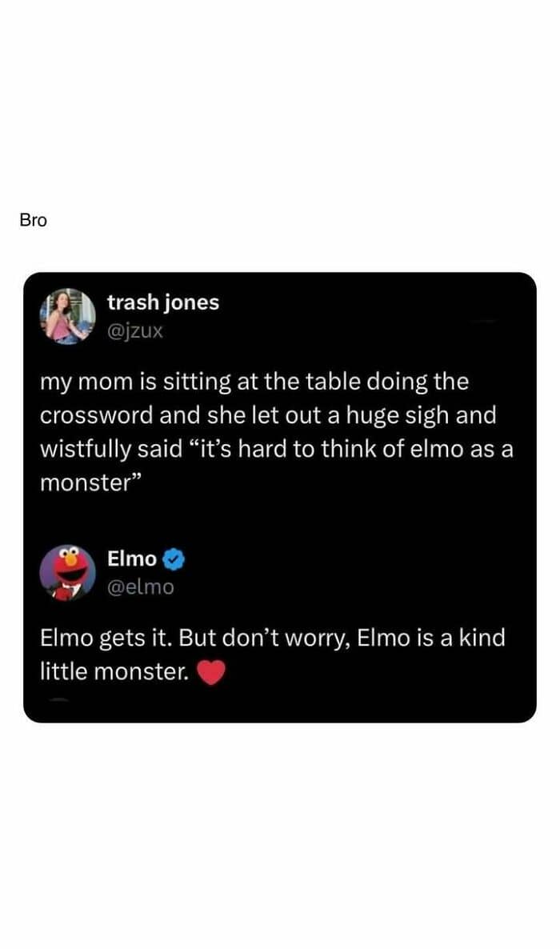Screen dimensions: 560x949
Task: Click the trash jones profile picture
Action: pyautogui.click(x=68, y=316)
